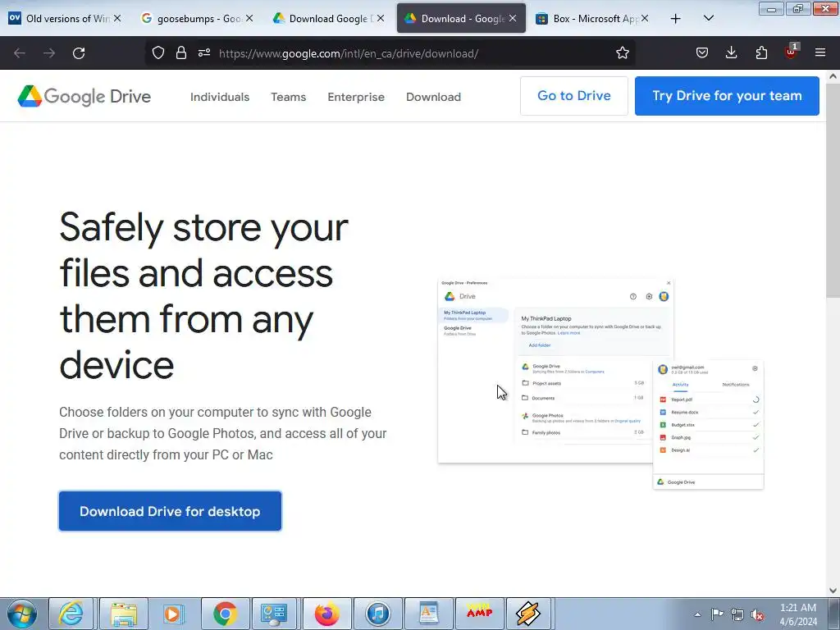The height and width of the screenshot is (630, 840).
Task: Open tracking protection shield icon
Action: [x=158, y=52]
